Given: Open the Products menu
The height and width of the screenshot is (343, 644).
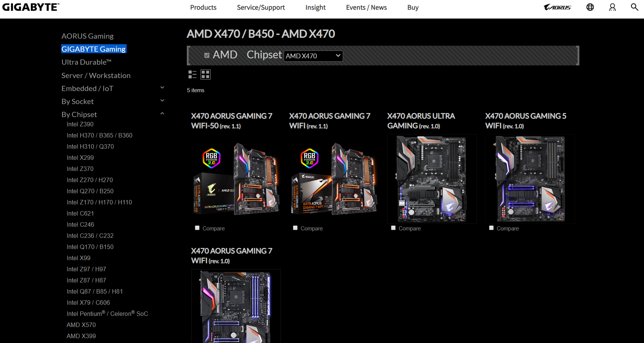Looking at the screenshot, I should click(x=203, y=7).
